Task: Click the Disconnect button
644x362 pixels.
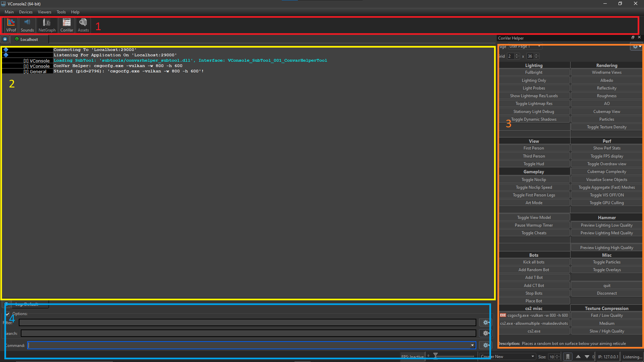Action: [x=607, y=293]
